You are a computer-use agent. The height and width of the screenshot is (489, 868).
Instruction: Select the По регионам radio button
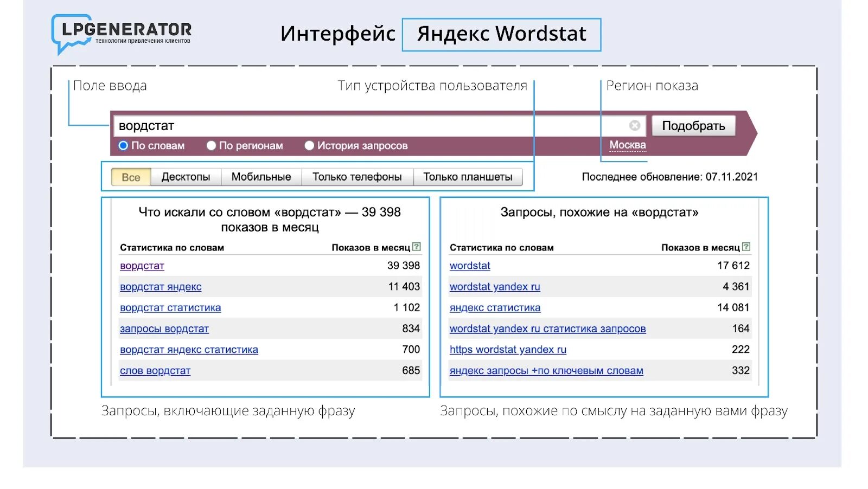211,145
